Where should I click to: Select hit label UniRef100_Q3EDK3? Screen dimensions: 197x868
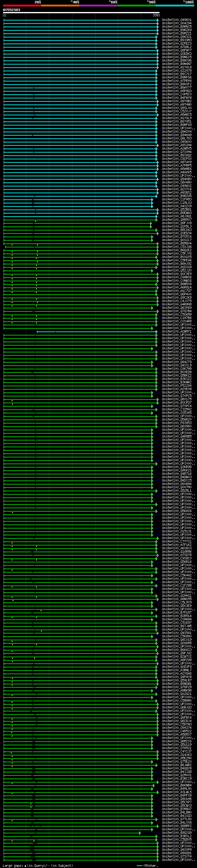click(x=176, y=54)
